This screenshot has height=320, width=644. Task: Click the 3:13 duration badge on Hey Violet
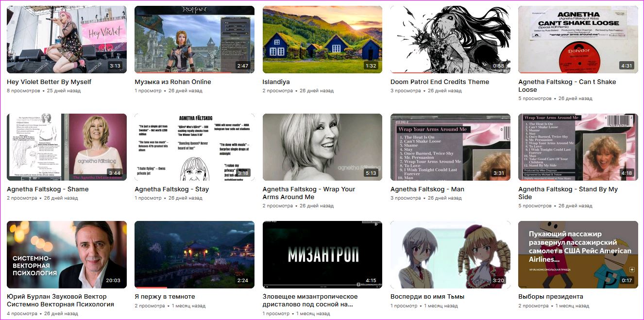coord(115,66)
